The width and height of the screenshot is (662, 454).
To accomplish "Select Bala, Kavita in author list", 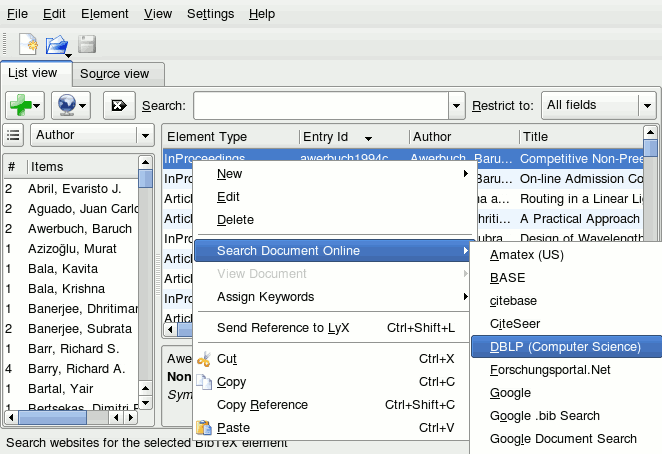I will coord(71,269).
